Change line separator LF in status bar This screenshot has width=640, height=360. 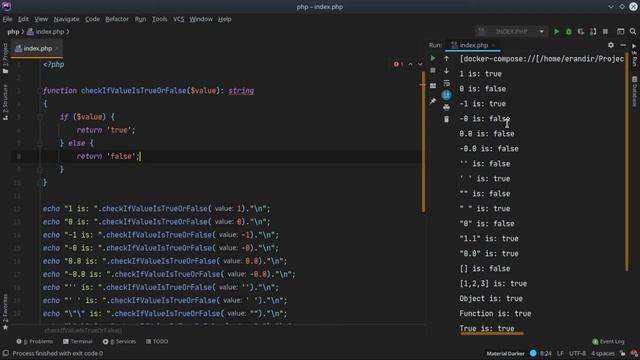560,353
